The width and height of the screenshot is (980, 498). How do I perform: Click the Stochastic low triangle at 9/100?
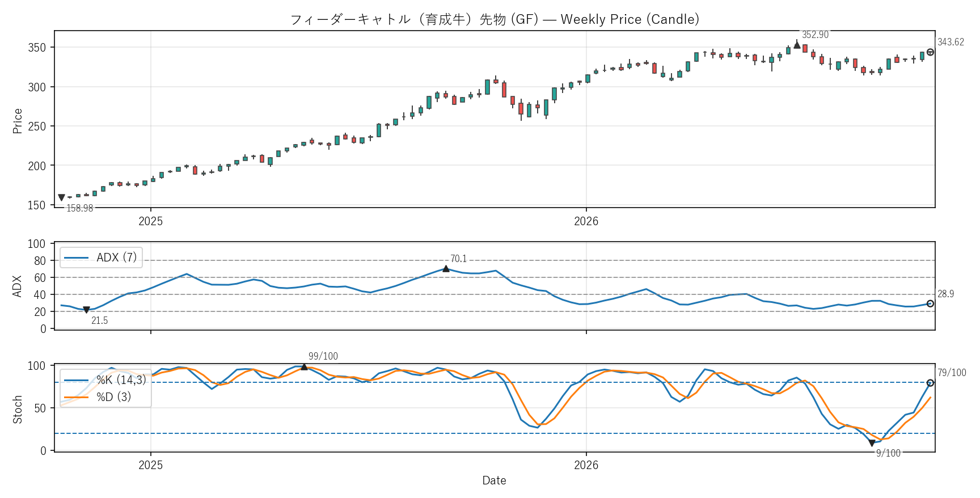(x=872, y=443)
